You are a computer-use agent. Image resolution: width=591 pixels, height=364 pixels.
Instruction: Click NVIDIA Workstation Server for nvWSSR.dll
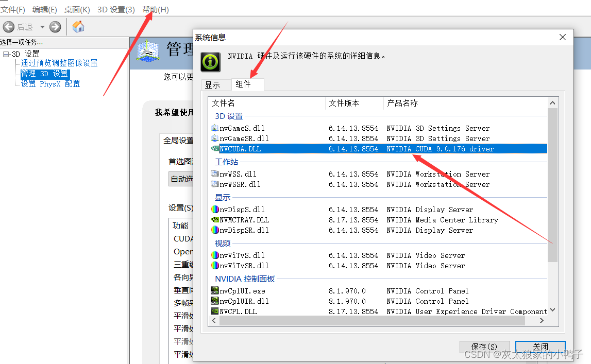tap(438, 184)
